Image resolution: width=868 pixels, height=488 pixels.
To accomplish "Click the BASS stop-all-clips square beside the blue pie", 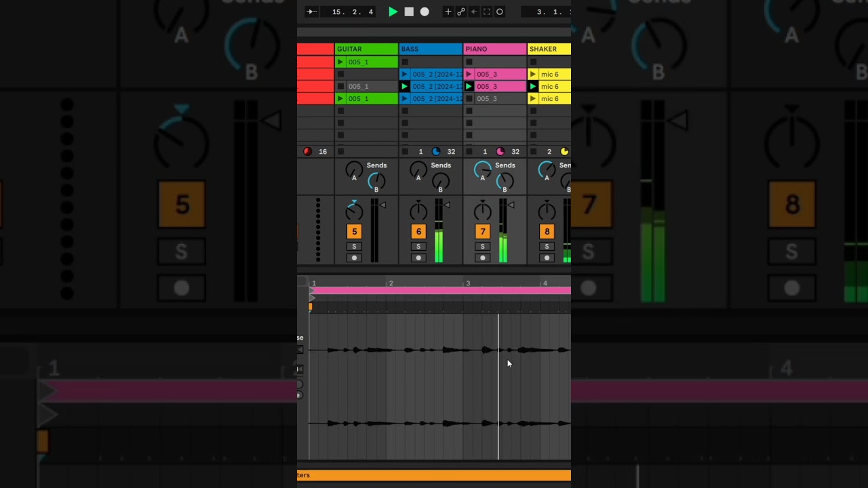I will (405, 151).
